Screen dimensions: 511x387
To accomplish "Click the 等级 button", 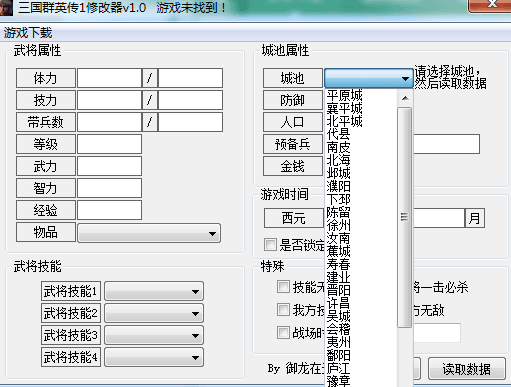I will 46,144.
